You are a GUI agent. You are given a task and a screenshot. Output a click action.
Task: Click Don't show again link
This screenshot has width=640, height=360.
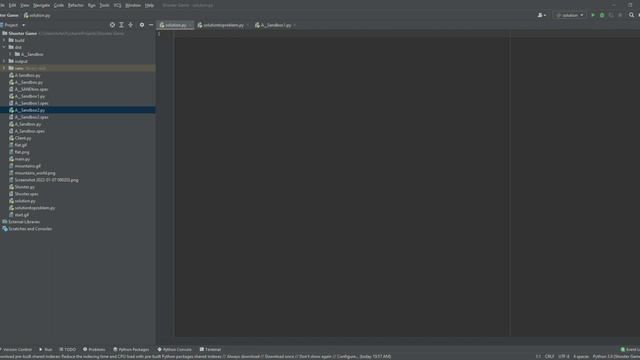(316, 357)
